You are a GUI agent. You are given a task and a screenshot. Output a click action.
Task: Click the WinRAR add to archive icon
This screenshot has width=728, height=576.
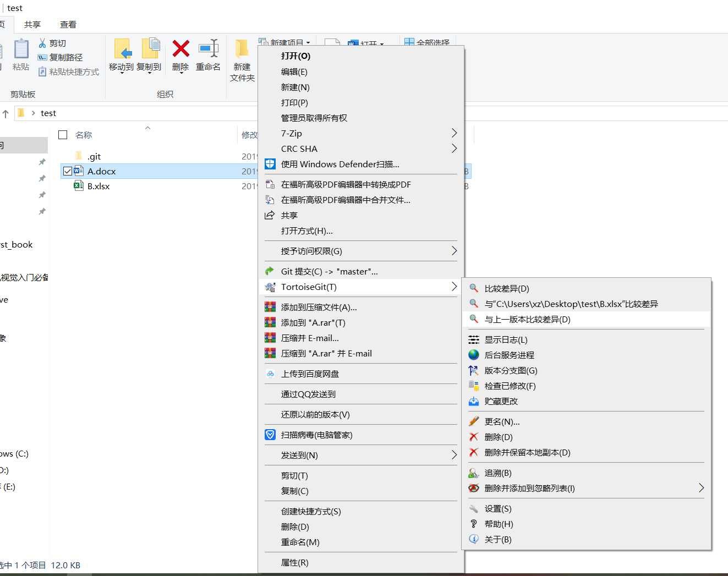(270, 307)
